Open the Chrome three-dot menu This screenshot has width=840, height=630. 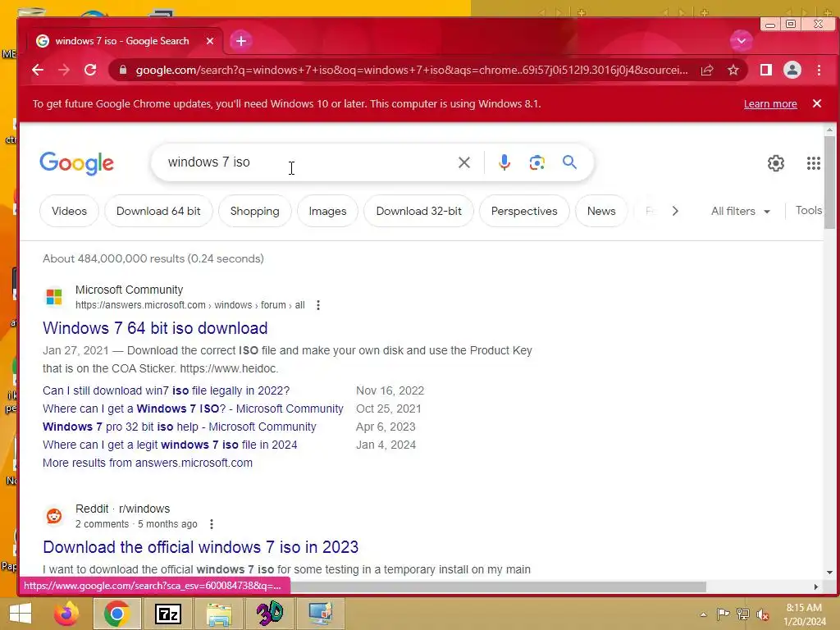pos(819,70)
